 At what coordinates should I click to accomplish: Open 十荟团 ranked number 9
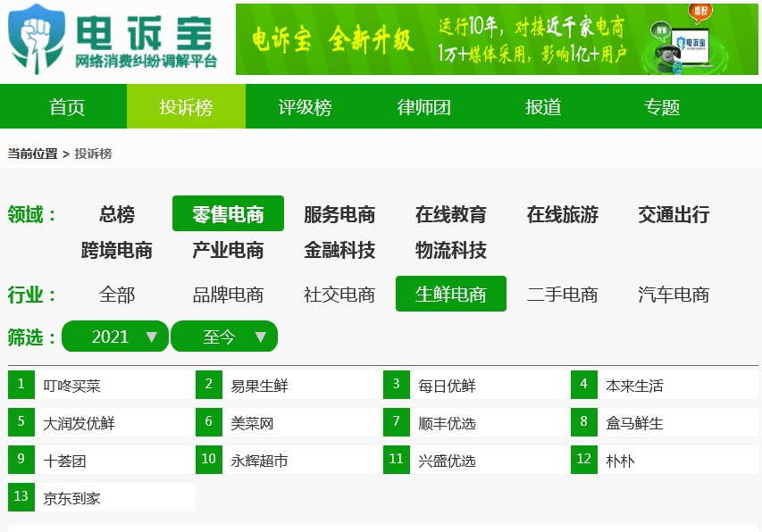pos(102,460)
